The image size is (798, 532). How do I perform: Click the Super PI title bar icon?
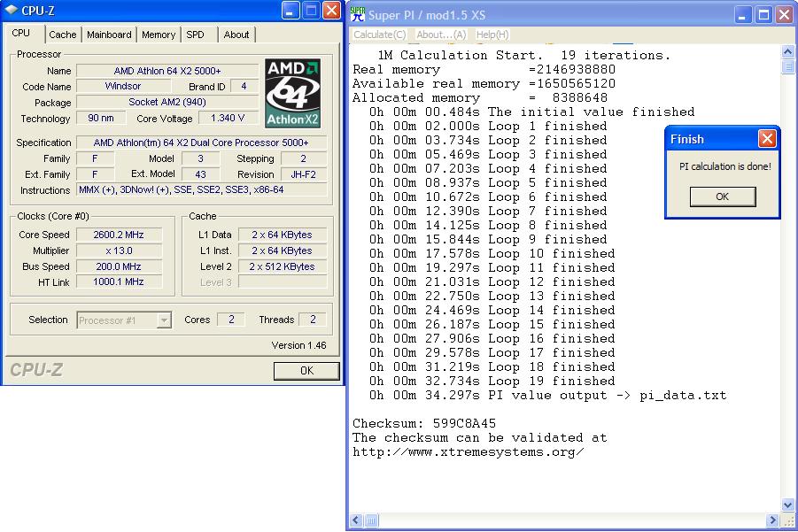pyautogui.click(x=358, y=14)
